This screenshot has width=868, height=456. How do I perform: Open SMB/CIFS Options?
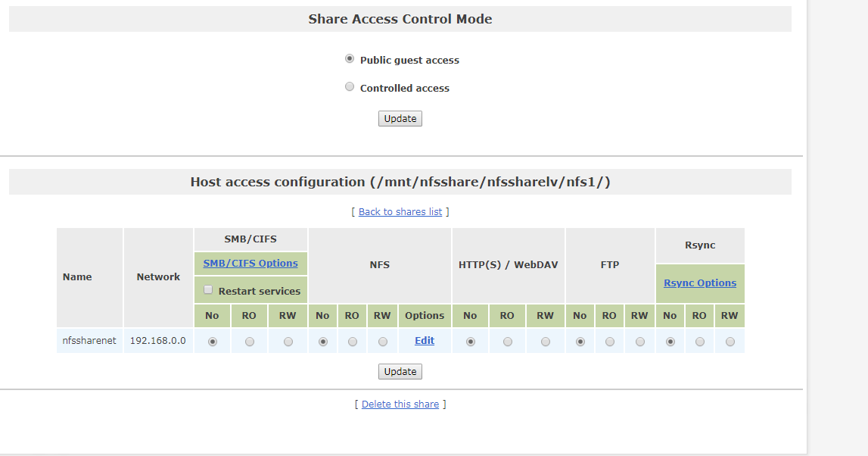coord(250,263)
